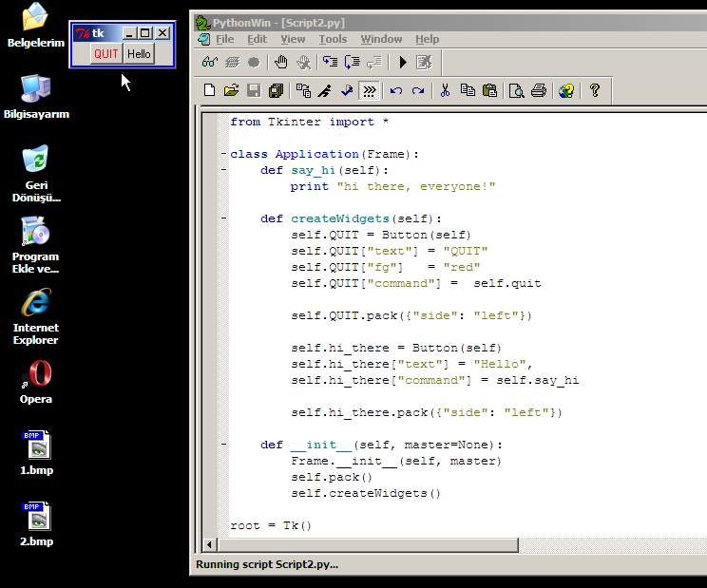The image size is (707, 588).
Task: Run script with the running man icon
Action: point(325,90)
